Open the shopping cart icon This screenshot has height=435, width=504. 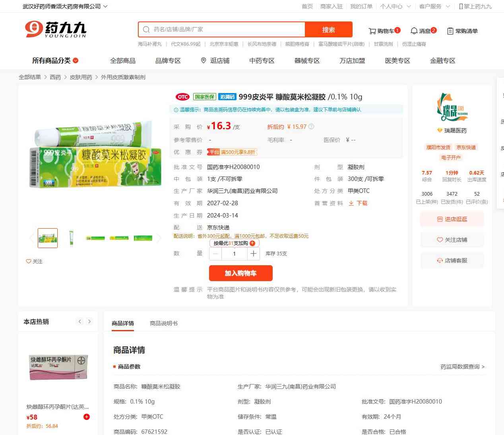(x=372, y=31)
